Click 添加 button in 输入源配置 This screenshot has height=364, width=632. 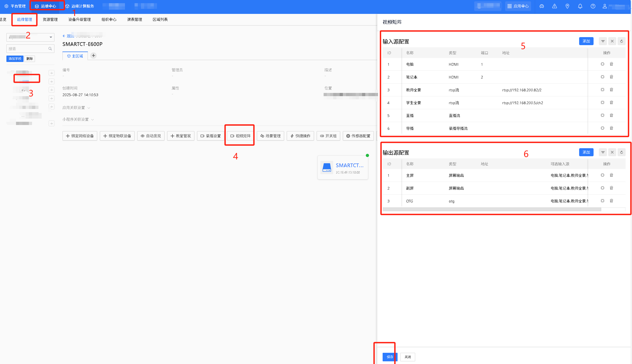point(586,41)
